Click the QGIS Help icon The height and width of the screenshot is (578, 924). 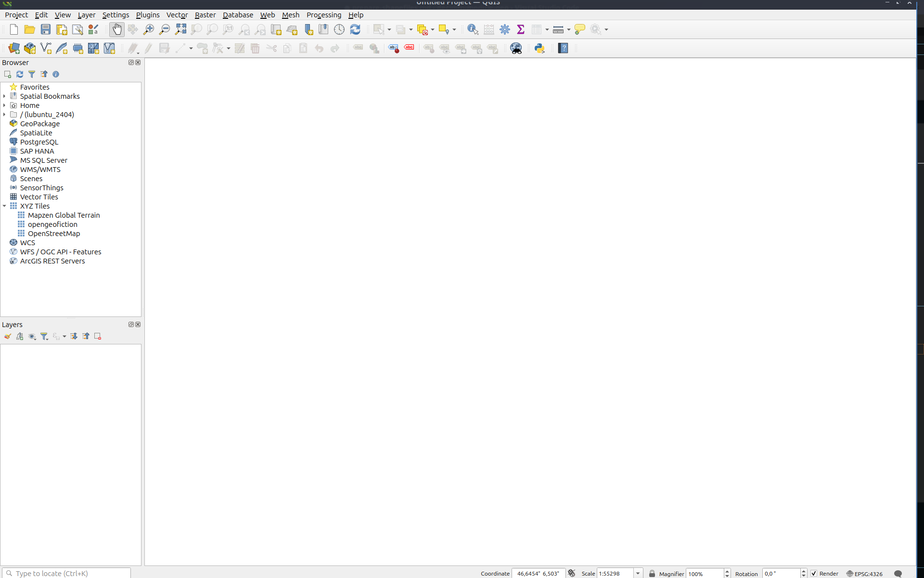coord(563,48)
